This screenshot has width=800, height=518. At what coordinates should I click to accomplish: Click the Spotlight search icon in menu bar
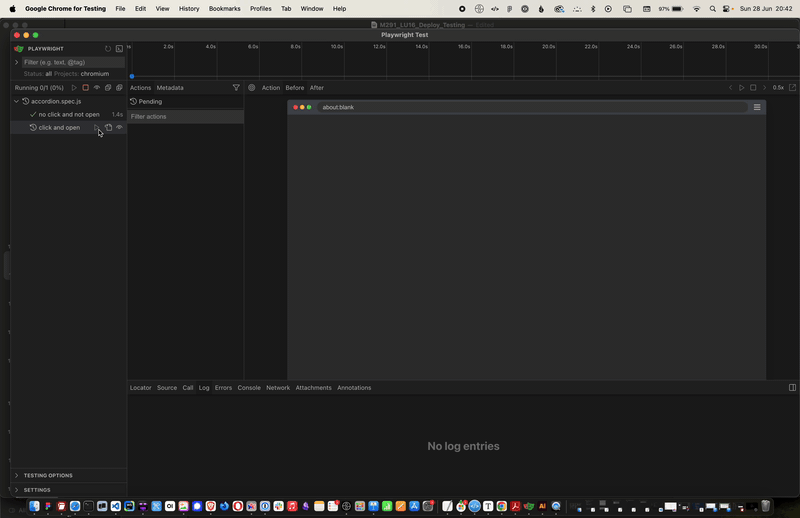point(713,9)
